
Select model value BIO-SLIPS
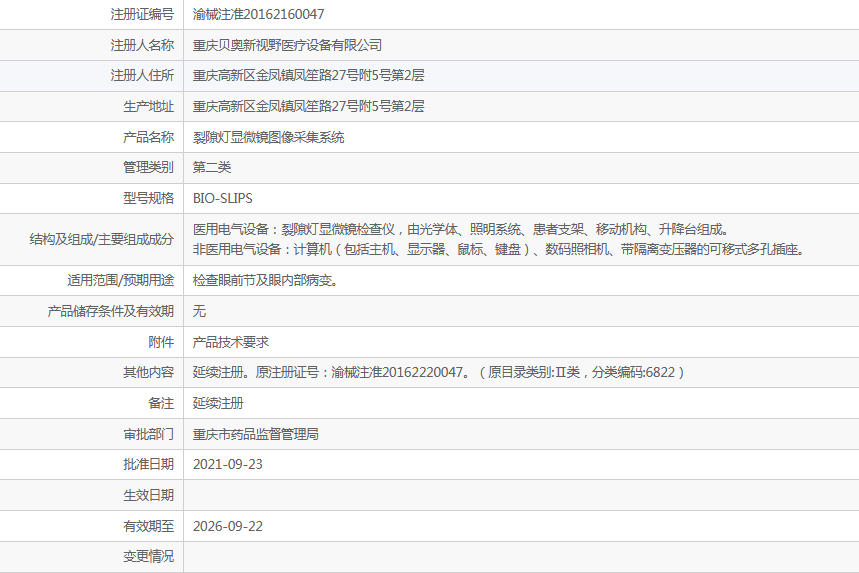click(222, 198)
